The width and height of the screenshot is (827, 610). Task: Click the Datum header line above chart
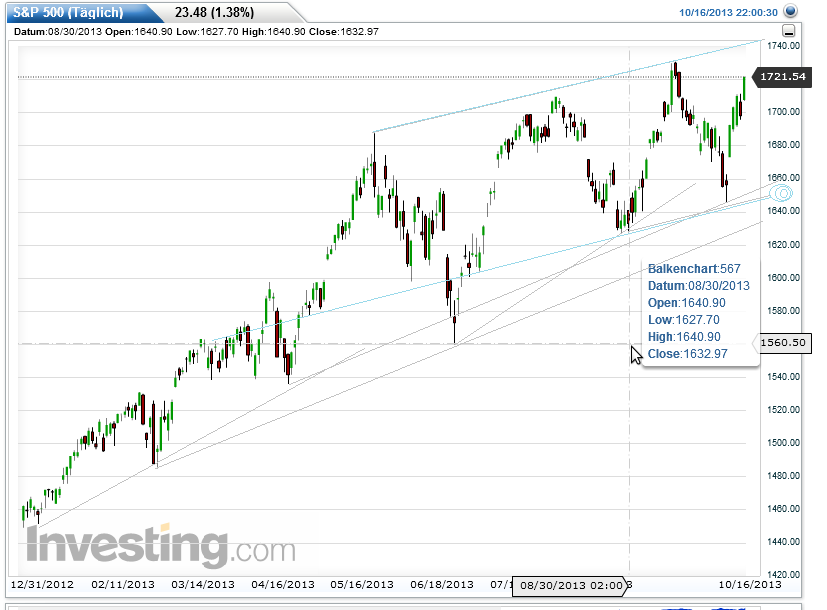[x=196, y=32]
